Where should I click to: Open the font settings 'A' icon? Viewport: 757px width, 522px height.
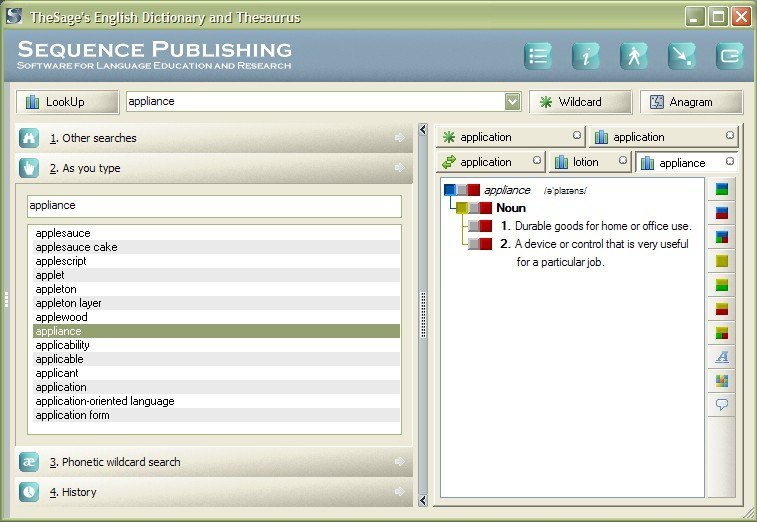point(722,357)
